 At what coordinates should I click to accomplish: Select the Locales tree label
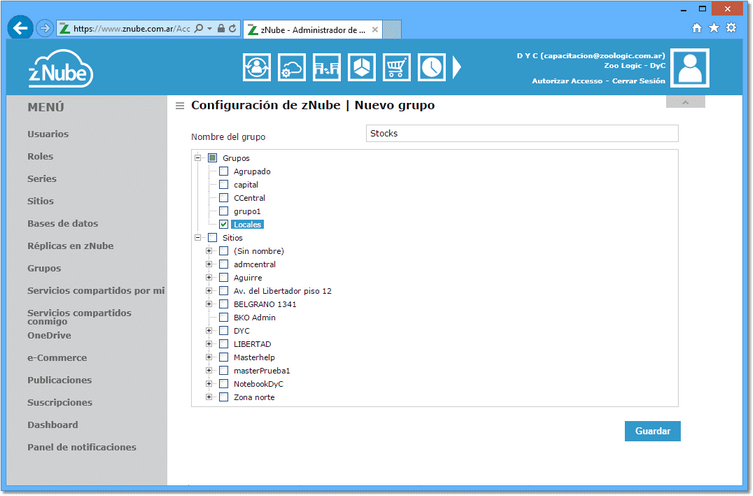[x=247, y=225]
